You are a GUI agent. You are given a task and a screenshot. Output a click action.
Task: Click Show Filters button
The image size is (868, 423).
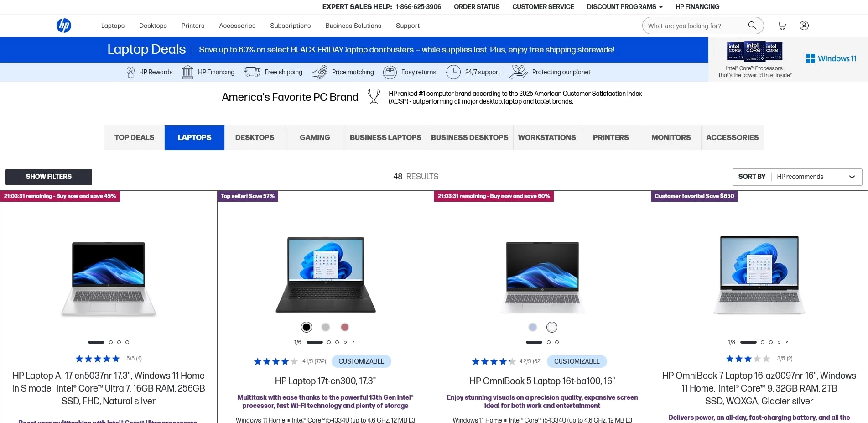coord(49,177)
